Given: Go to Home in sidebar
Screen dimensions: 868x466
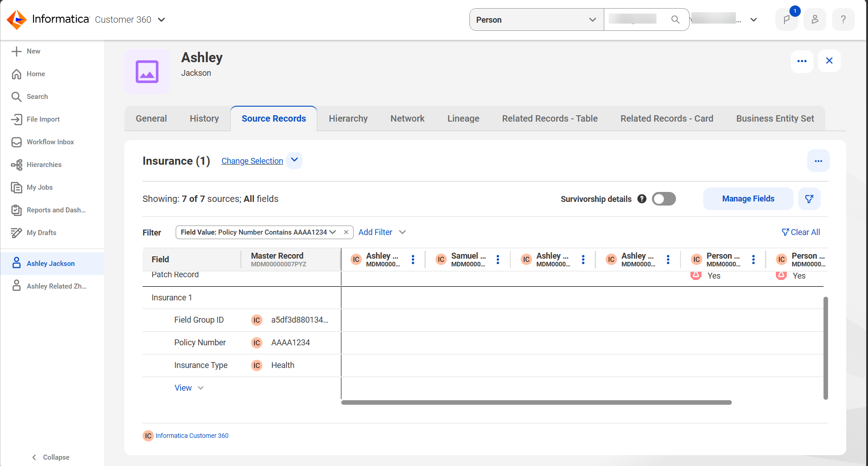Looking at the screenshot, I should pos(35,74).
